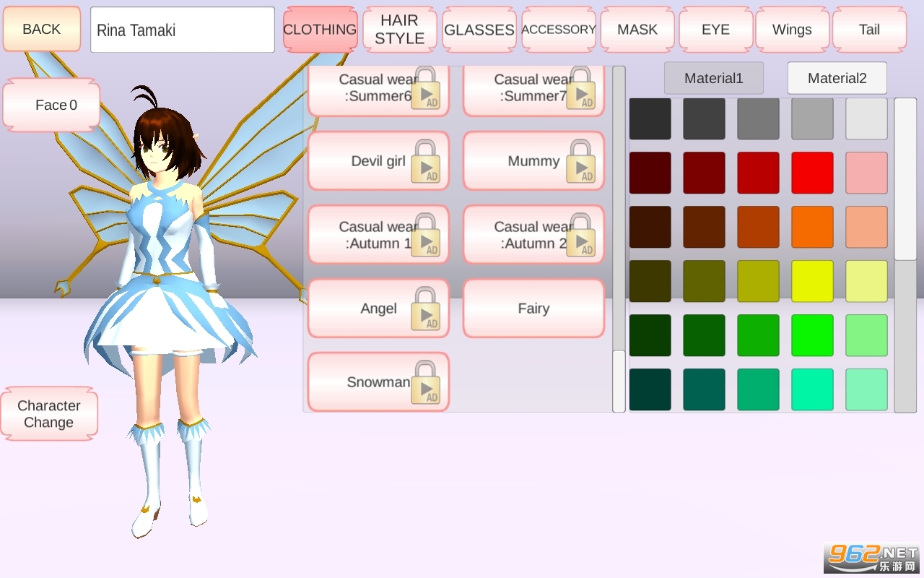Open the GLASSES category tab
The height and width of the screenshot is (578, 924).
[x=479, y=30]
